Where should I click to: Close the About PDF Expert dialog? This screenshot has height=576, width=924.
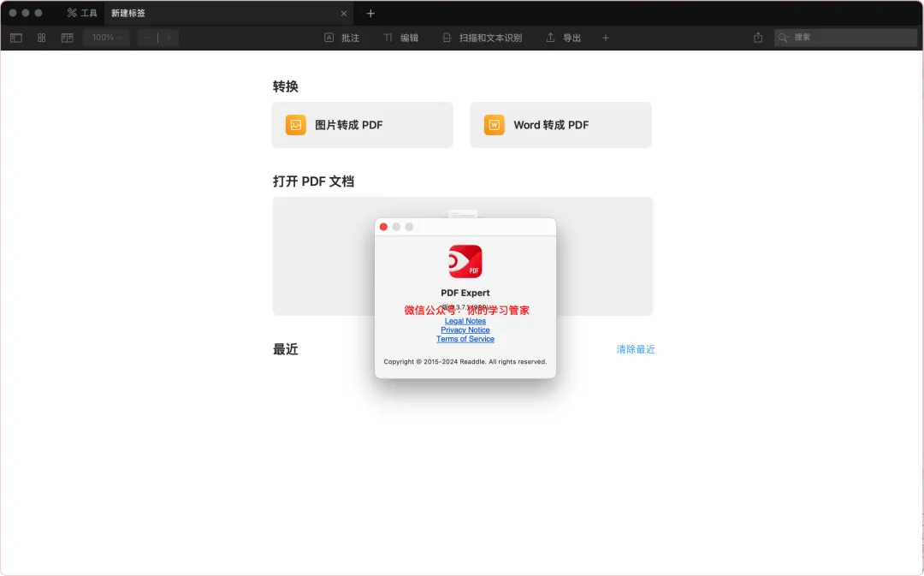click(x=383, y=227)
